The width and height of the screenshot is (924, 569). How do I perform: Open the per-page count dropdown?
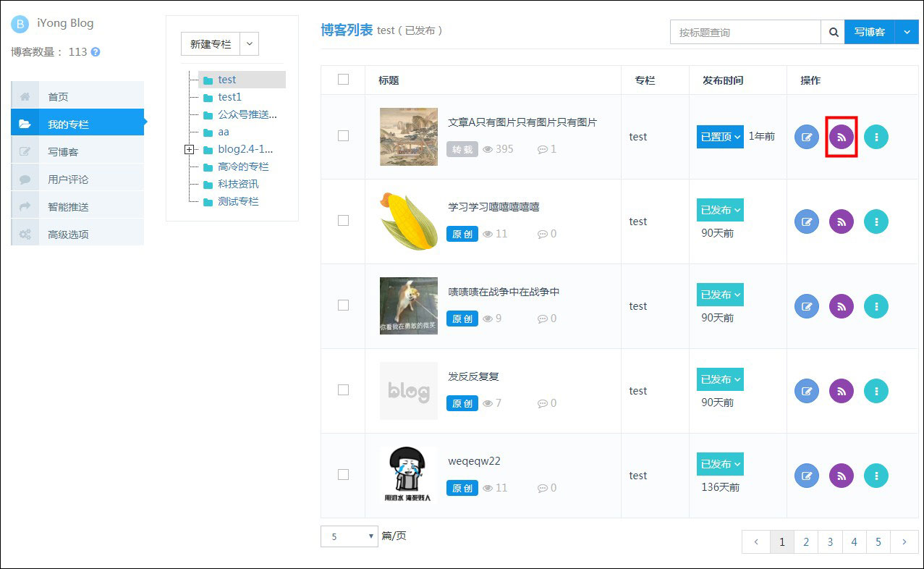tap(349, 536)
